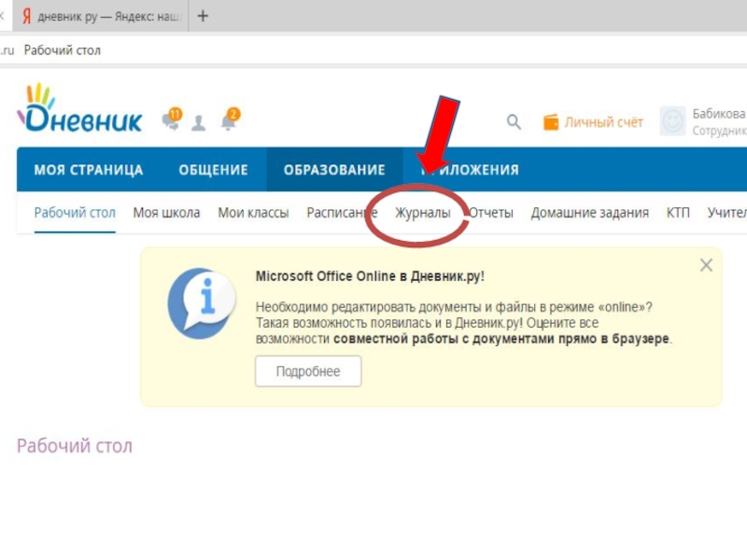Screen dimensions: 747x560
Task: Open Журналы tab
Action: pyautogui.click(x=423, y=213)
